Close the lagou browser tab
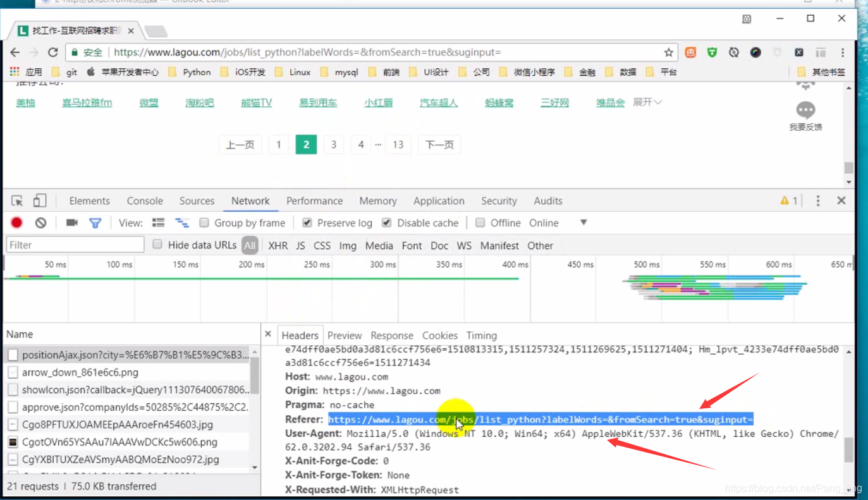The width and height of the screenshot is (868, 500). coord(131,30)
